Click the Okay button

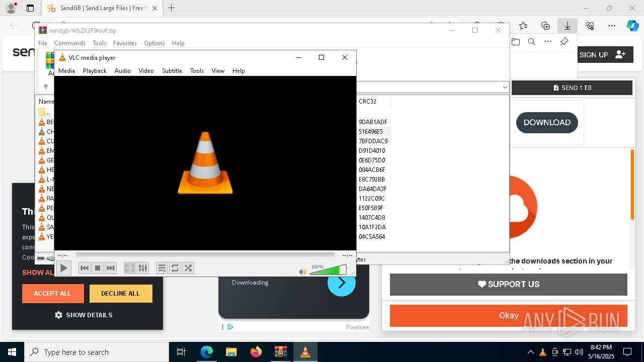click(509, 316)
